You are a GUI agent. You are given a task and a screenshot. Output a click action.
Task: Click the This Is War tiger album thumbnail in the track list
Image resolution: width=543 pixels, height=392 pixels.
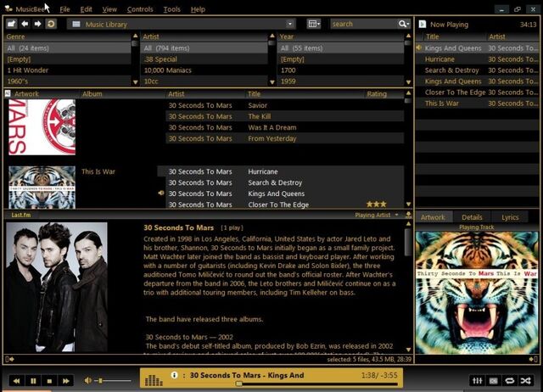click(x=42, y=188)
